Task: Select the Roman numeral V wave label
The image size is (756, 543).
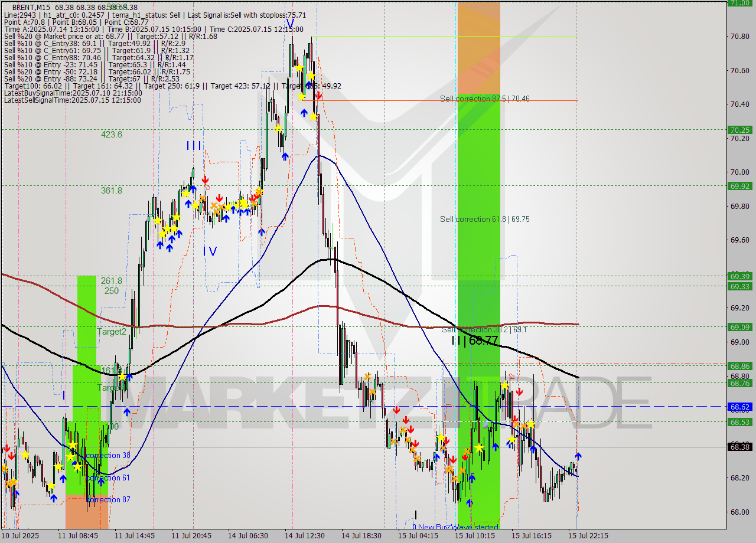Action: [289, 24]
